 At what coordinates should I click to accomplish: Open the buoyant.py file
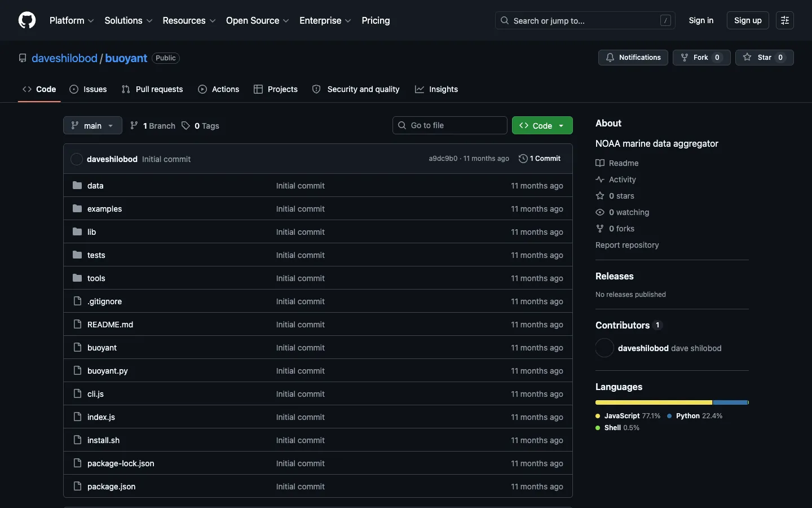pyautogui.click(x=107, y=371)
